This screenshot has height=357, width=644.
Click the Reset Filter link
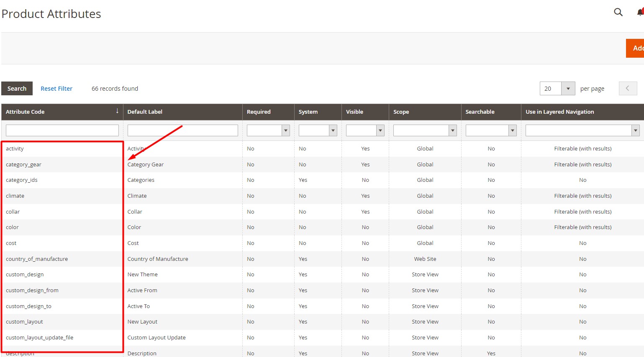[x=56, y=89]
